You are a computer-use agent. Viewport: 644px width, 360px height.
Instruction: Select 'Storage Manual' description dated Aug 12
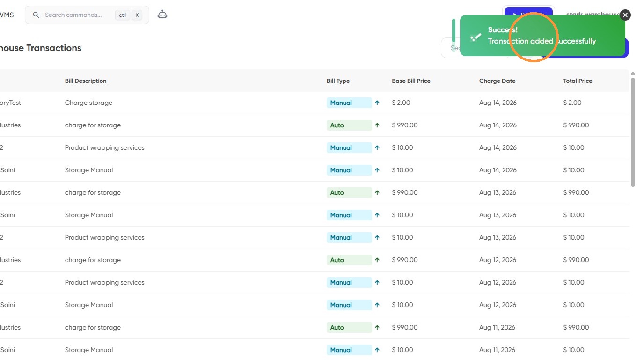coord(89,305)
